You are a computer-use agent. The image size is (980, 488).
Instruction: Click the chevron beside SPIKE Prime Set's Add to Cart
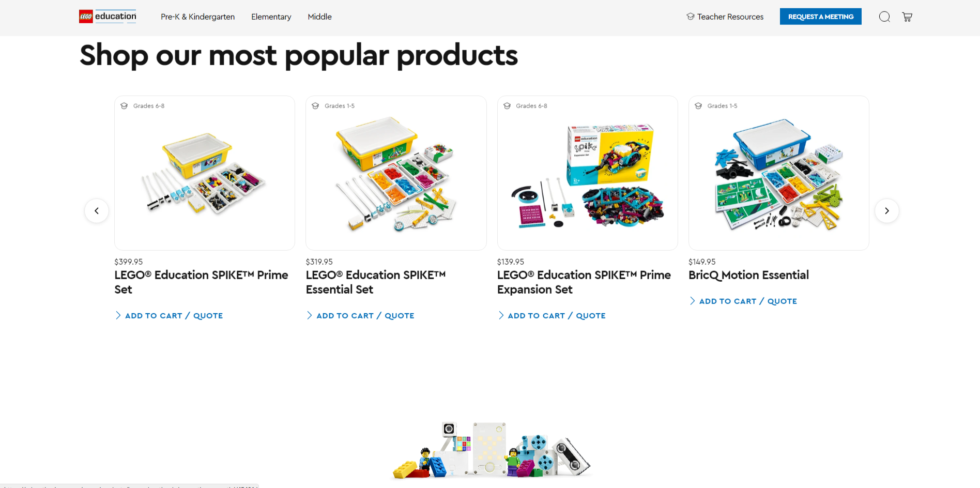tap(118, 315)
